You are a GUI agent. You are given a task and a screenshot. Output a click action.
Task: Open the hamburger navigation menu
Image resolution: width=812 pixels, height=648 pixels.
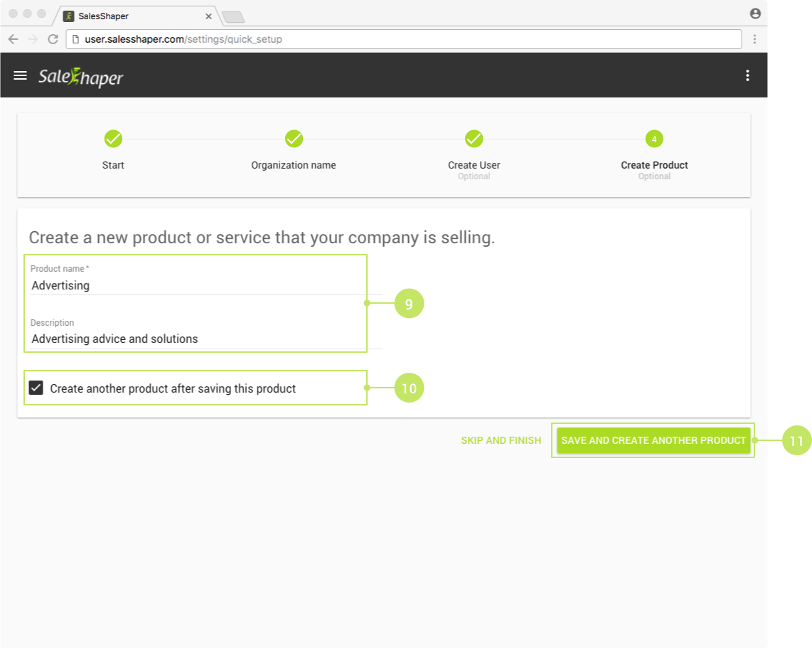pyautogui.click(x=20, y=75)
